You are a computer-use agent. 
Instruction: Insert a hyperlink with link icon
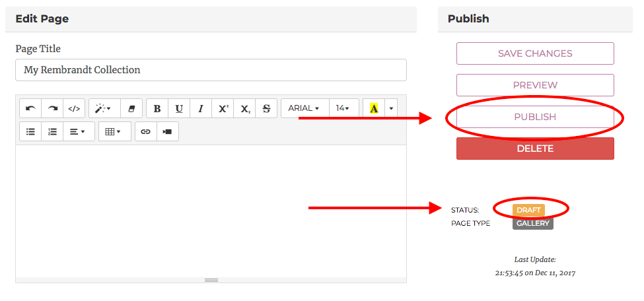point(146,131)
